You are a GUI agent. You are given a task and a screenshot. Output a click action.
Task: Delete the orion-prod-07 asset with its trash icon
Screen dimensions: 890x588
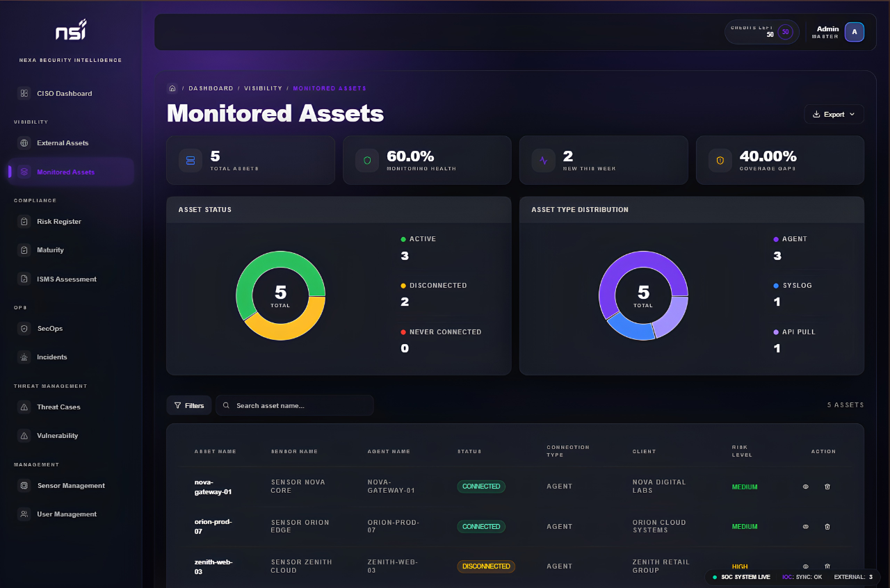click(827, 527)
